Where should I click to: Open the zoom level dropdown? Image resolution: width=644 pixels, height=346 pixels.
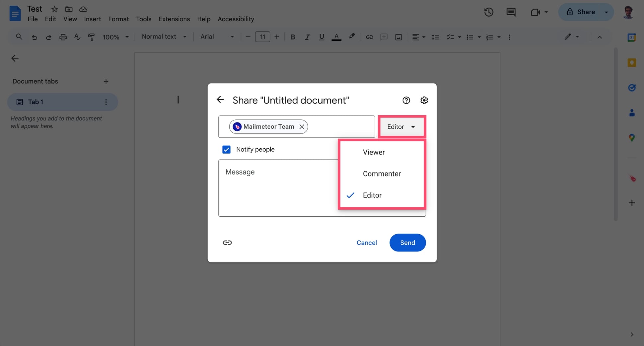(115, 37)
